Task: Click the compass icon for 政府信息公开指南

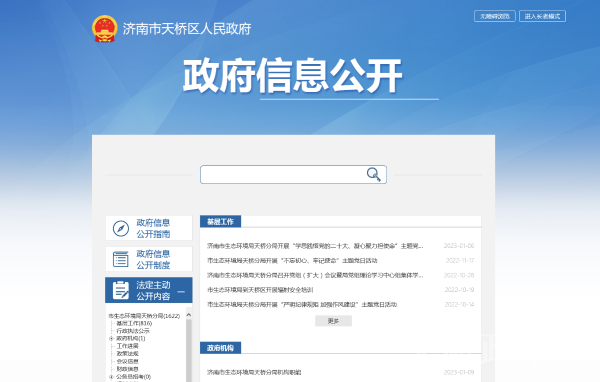Action: 121,229
